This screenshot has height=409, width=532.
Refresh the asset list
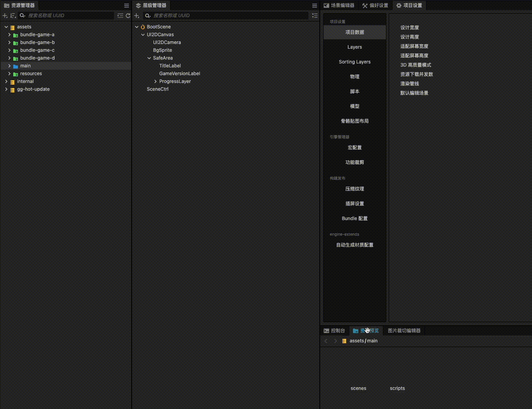[128, 16]
